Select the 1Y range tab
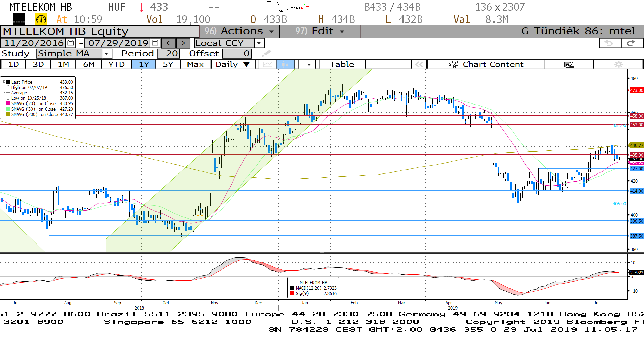 click(144, 64)
